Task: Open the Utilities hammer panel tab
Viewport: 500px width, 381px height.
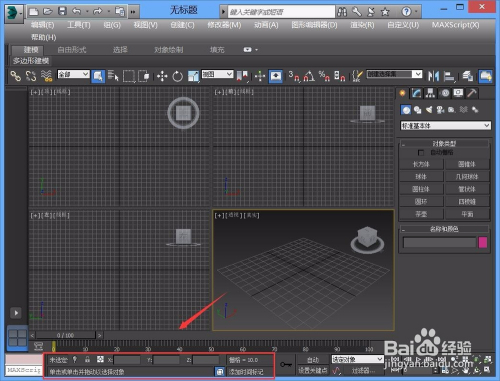Action: tap(472, 93)
